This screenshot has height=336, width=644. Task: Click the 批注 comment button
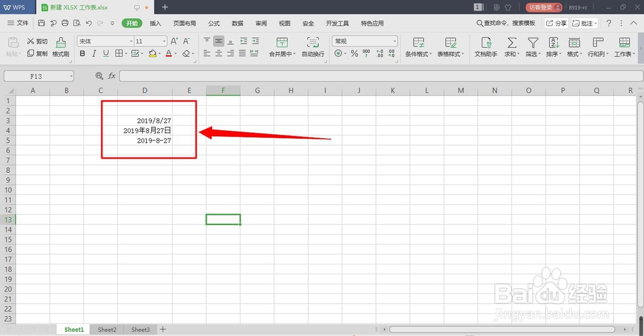click(585, 23)
